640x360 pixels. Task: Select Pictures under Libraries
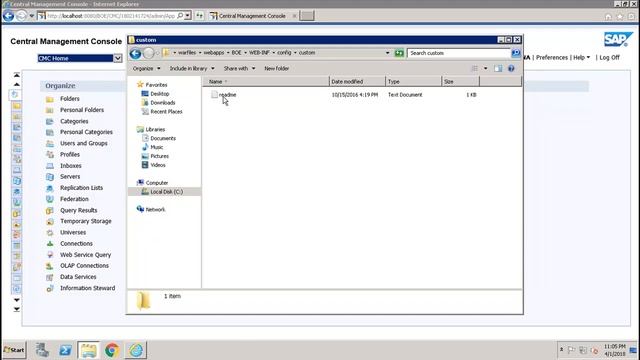[x=159, y=156]
